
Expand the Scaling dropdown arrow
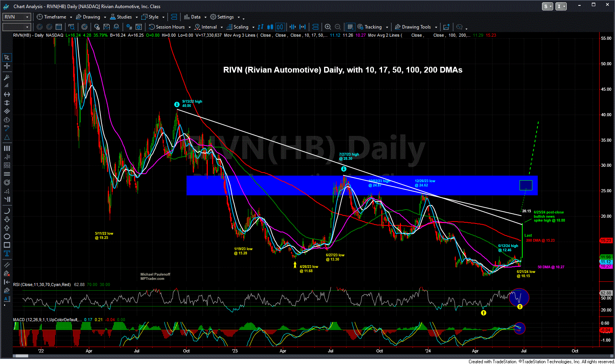pos(253,27)
